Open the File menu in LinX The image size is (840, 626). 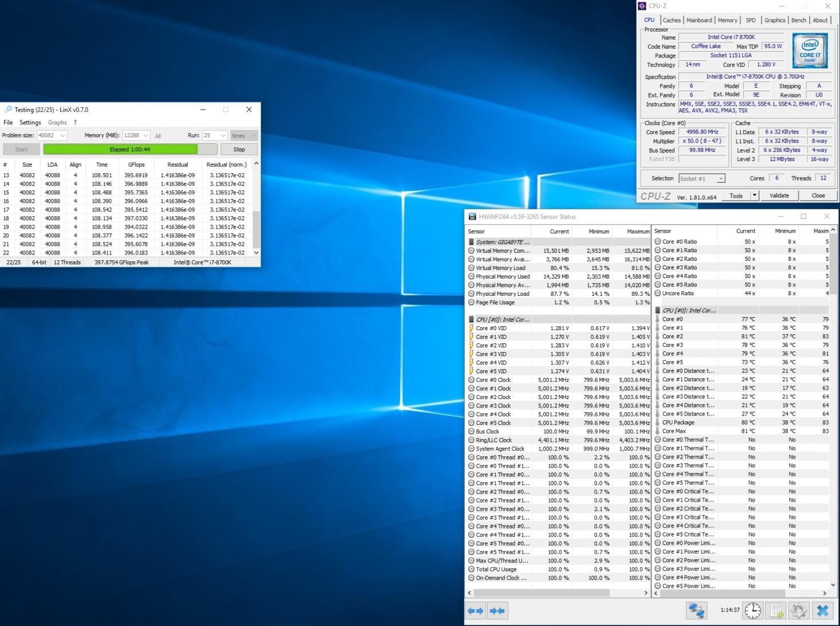tap(8, 123)
